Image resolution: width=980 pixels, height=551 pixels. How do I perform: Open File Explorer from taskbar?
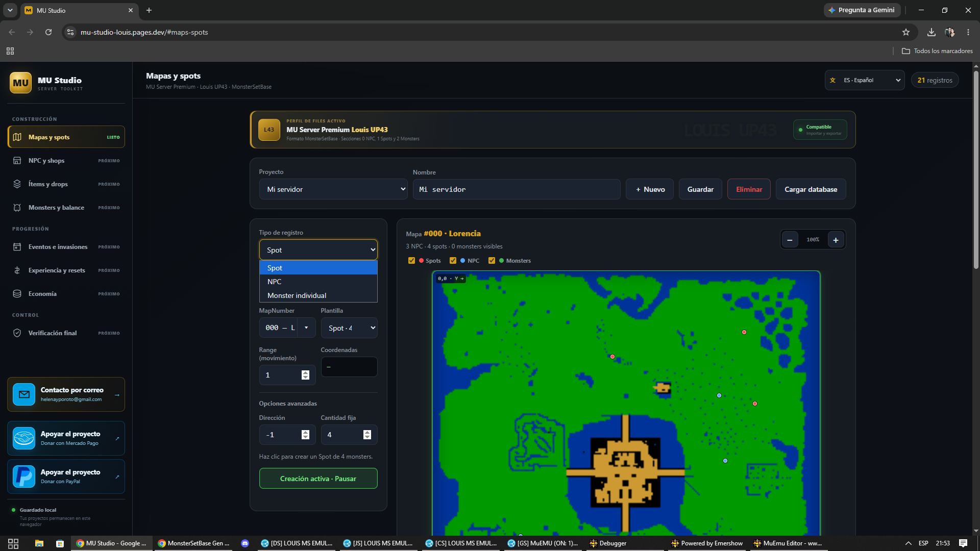tap(39, 543)
